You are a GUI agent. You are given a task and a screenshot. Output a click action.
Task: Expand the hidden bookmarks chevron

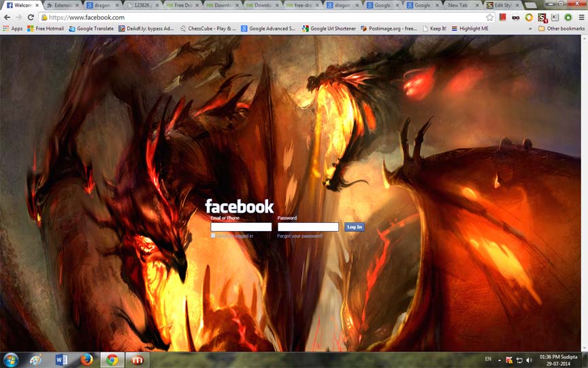point(530,29)
